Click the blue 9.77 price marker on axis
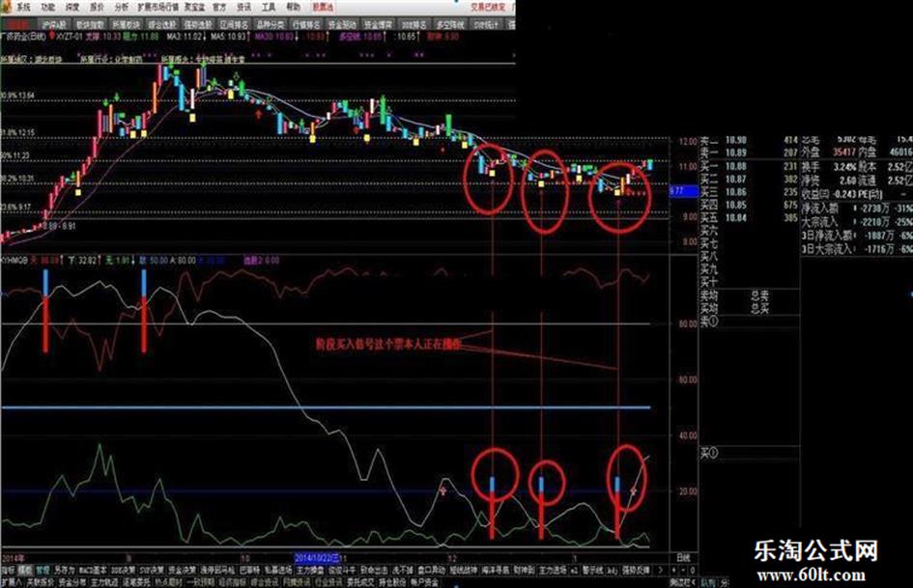This screenshot has height=588, width=913. tap(684, 191)
